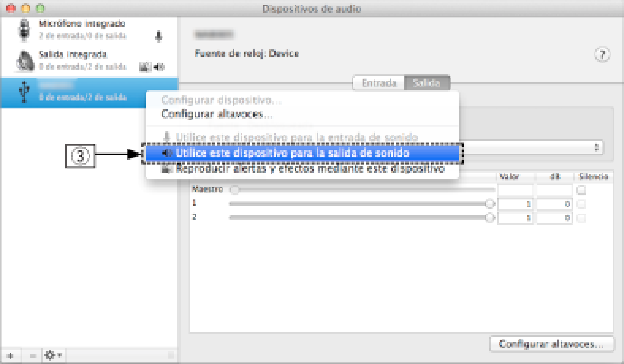Viewport: 624px width, 364px height.
Task: Click the channel 1 volume slider knob
Action: point(490,204)
